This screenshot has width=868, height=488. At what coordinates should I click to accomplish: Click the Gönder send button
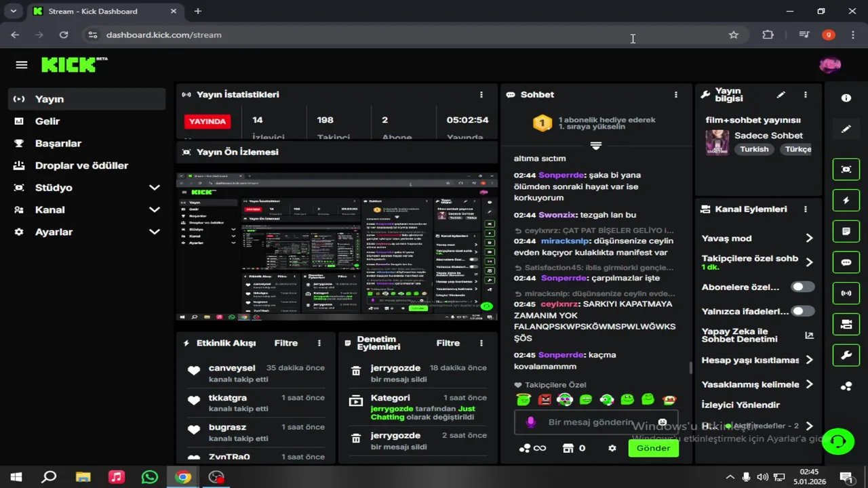pyautogui.click(x=653, y=448)
